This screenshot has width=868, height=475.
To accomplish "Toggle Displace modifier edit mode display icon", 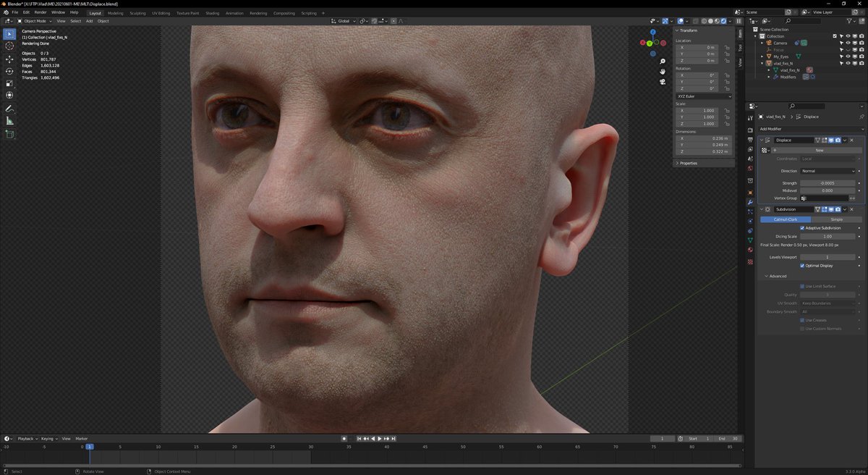I will click(x=825, y=140).
